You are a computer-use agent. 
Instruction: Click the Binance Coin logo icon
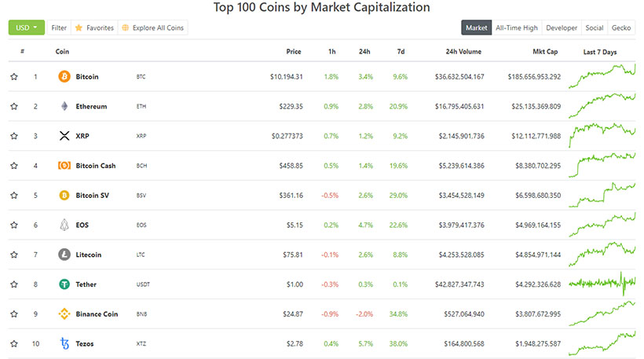pos(64,314)
